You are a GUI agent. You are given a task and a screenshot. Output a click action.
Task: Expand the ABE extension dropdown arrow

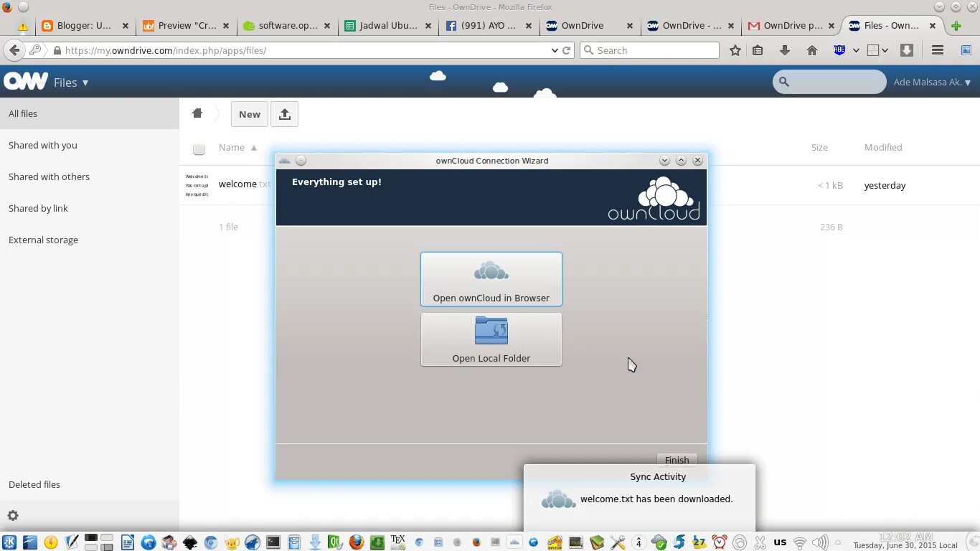click(856, 50)
